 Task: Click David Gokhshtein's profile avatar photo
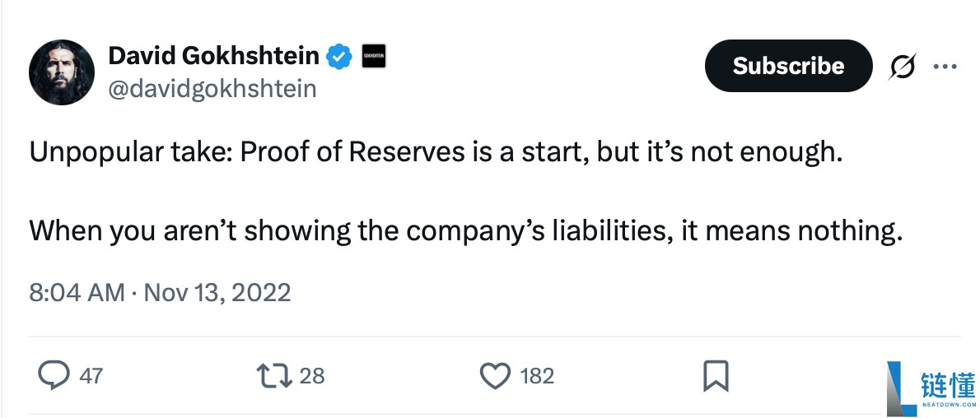click(62, 72)
